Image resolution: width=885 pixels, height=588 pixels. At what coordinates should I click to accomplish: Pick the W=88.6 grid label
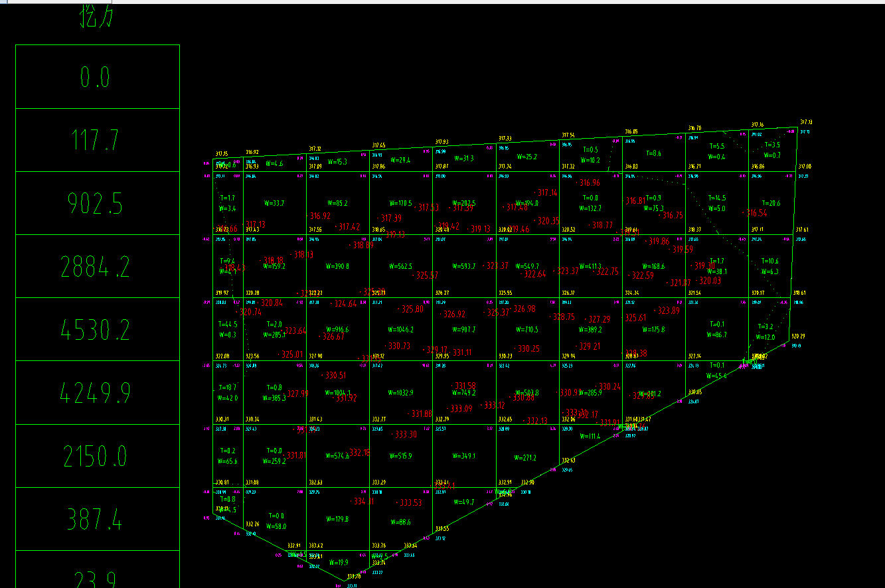(400, 522)
